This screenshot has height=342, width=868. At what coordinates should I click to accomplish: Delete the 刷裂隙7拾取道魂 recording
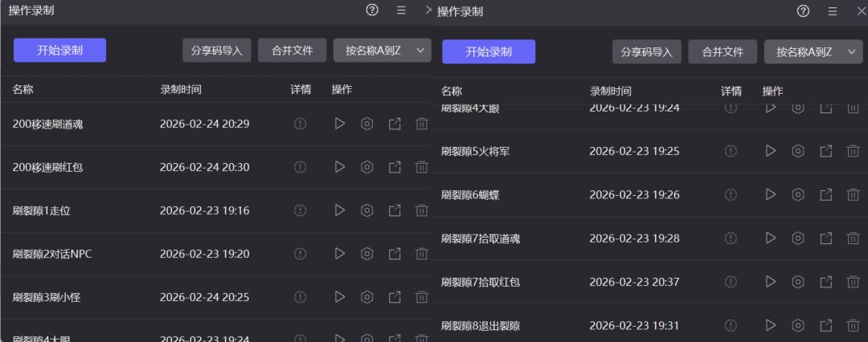[x=853, y=238]
